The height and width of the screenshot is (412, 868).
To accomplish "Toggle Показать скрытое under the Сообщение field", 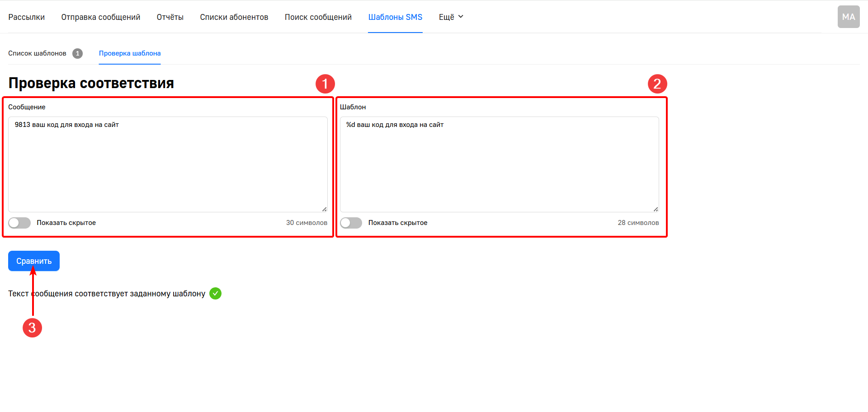I will pyautogui.click(x=19, y=223).
